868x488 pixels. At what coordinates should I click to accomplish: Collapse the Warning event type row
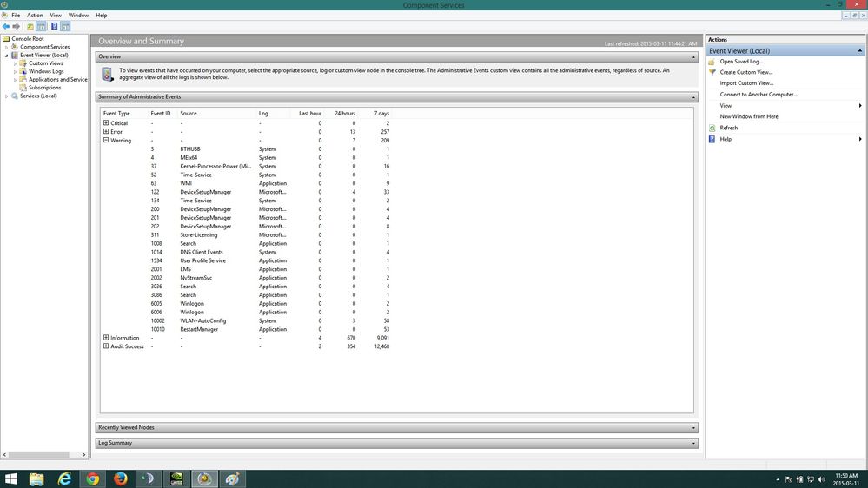[106, 140]
